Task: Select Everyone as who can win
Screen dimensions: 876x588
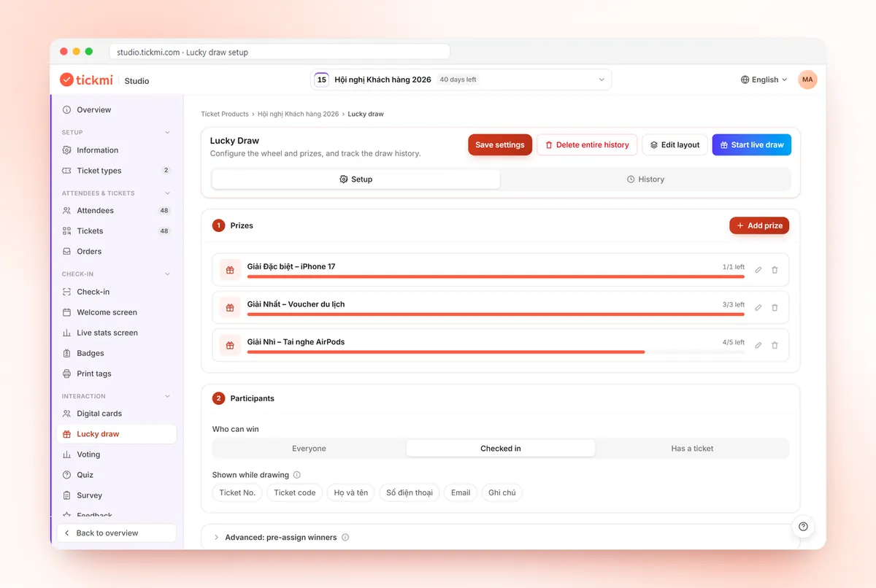Action: (x=309, y=449)
